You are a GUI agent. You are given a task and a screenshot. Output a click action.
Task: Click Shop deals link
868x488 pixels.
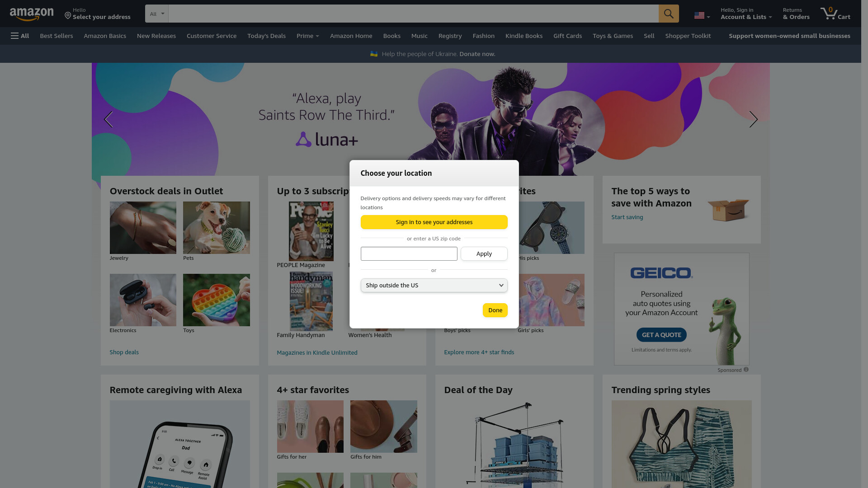[x=124, y=352]
